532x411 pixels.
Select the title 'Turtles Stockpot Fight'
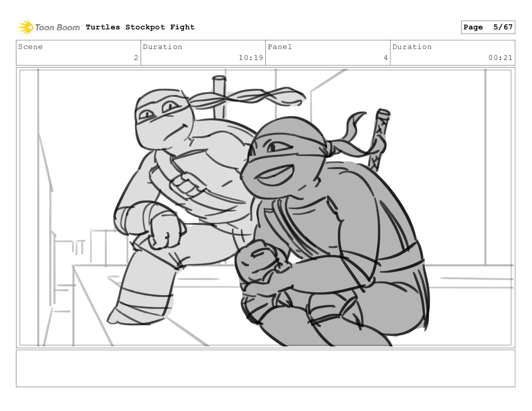pyautogui.click(x=140, y=27)
